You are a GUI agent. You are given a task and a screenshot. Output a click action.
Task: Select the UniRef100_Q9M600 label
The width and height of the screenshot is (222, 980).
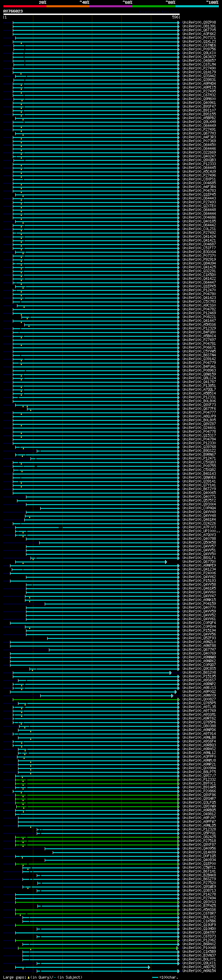(x=199, y=99)
